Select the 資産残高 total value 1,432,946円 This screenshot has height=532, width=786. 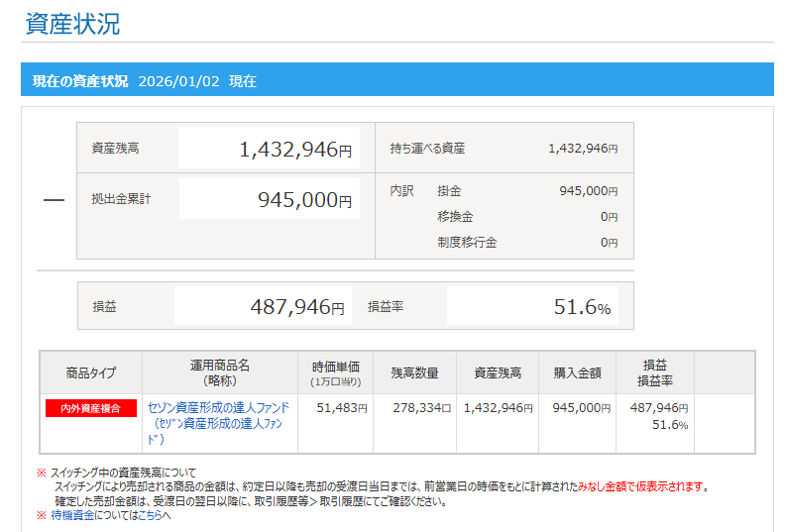pyautogui.click(x=294, y=150)
